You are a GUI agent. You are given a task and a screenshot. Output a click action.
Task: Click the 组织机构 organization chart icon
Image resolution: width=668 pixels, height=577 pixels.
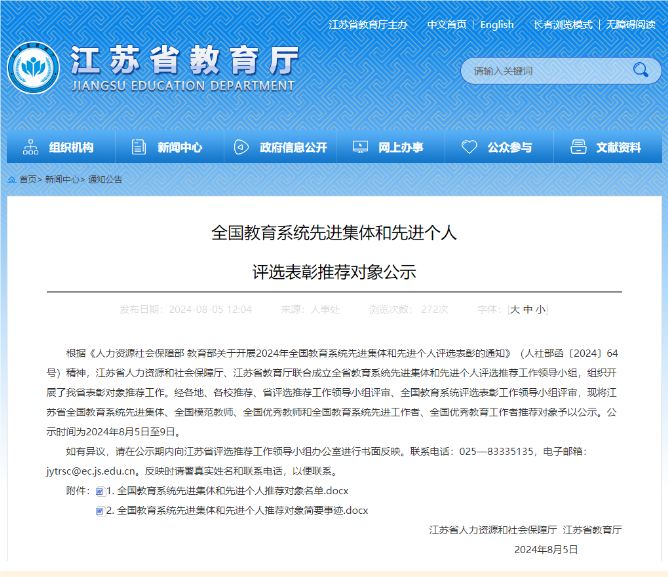[x=29, y=147]
